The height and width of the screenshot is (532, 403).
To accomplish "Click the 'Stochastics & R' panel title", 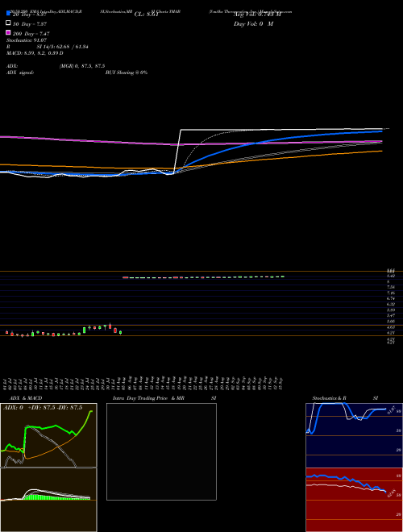I will coord(329,398).
